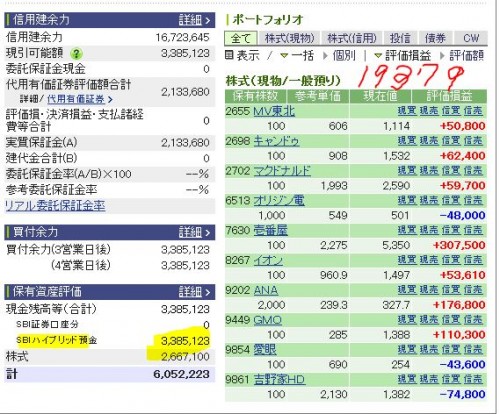Open MV東北 stock page
The image size is (500, 414).
[x=274, y=111]
